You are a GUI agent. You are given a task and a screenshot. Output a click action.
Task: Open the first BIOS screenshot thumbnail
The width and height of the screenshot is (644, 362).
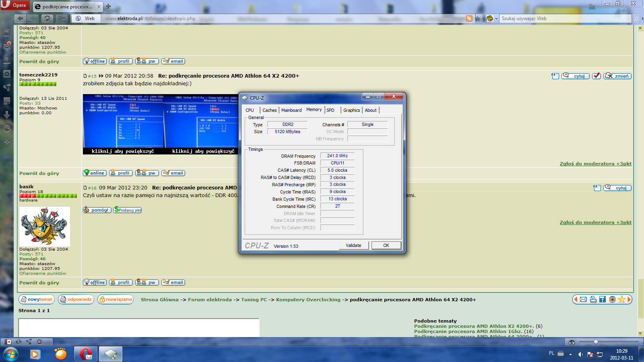click(x=123, y=124)
